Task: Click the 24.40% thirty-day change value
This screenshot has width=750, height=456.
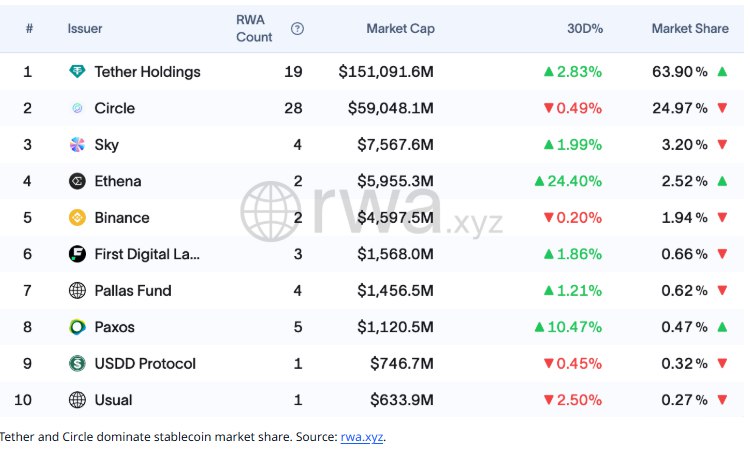Action: click(x=574, y=181)
